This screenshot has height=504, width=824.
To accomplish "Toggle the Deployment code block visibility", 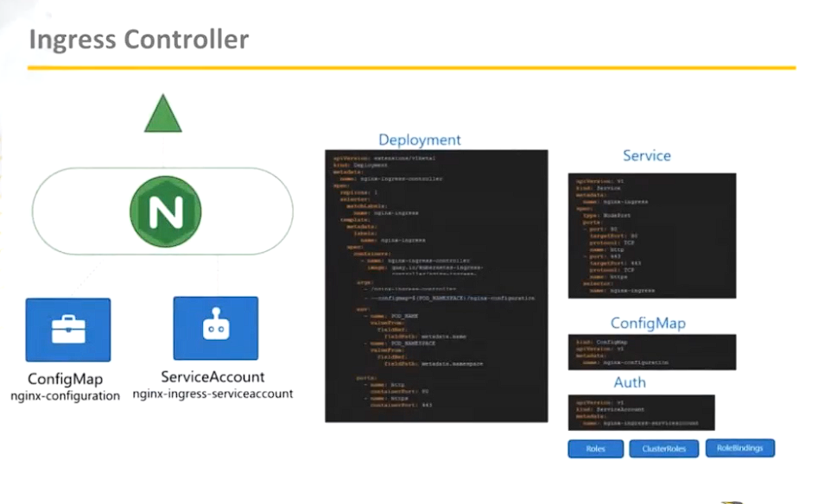I will (436, 285).
